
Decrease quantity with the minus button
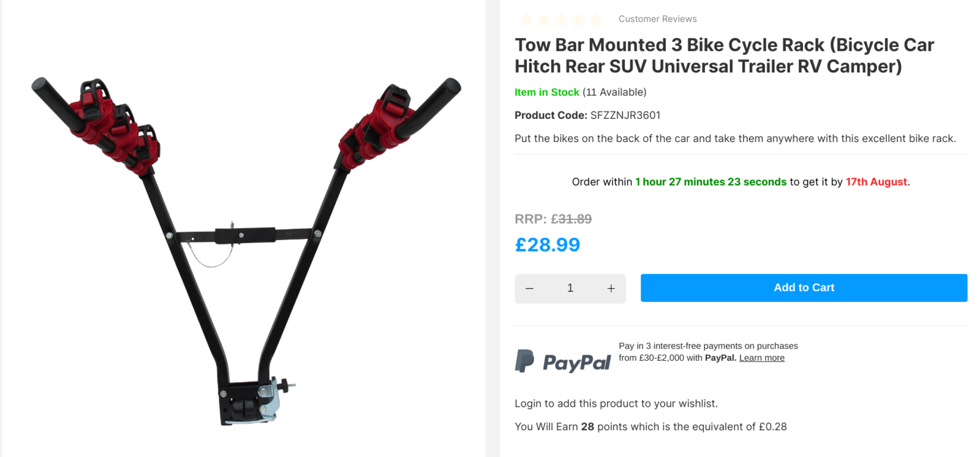point(530,289)
